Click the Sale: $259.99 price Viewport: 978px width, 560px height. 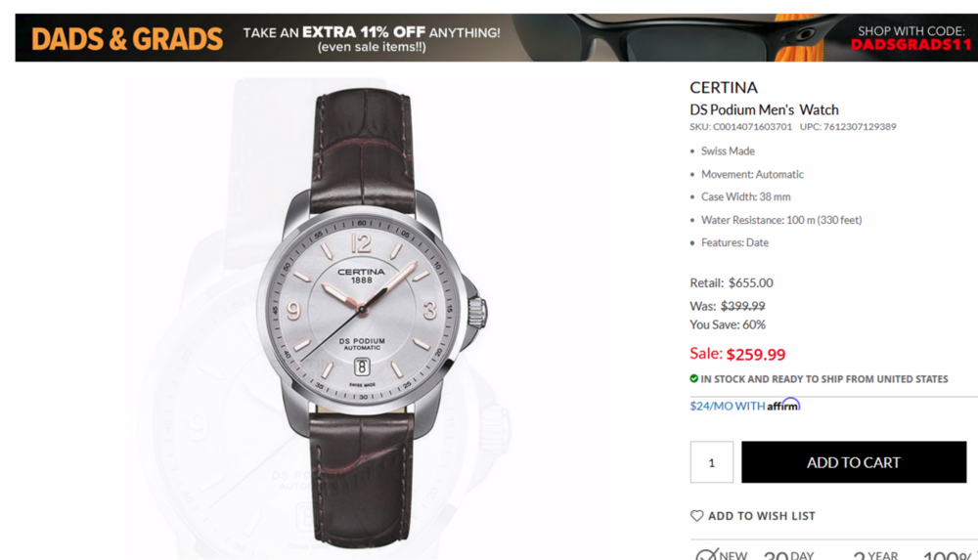coord(737,354)
